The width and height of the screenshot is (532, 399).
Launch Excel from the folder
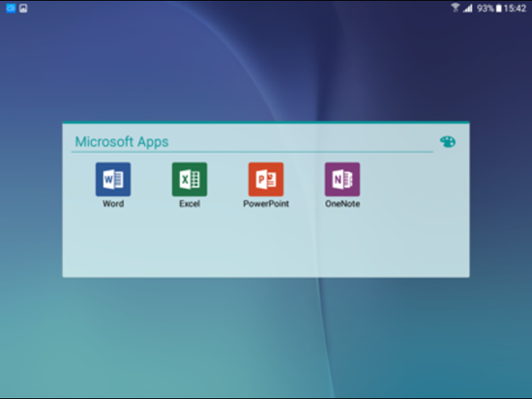[190, 179]
